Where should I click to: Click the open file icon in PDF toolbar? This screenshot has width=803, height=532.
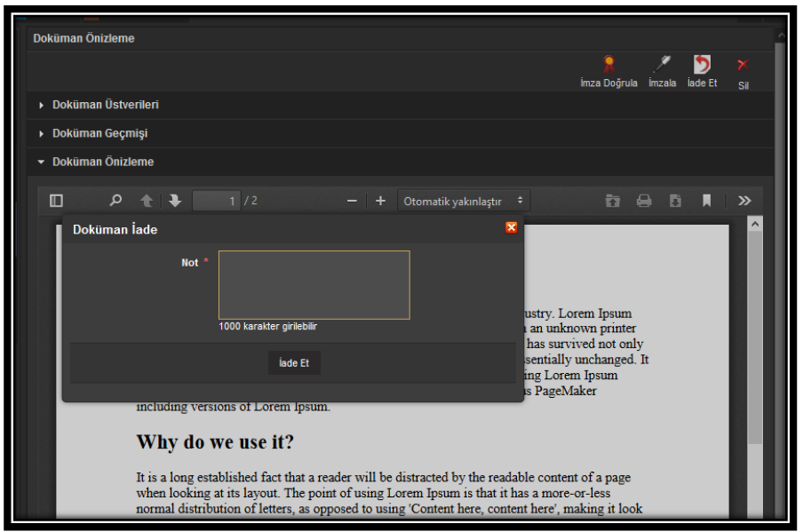(613, 201)
